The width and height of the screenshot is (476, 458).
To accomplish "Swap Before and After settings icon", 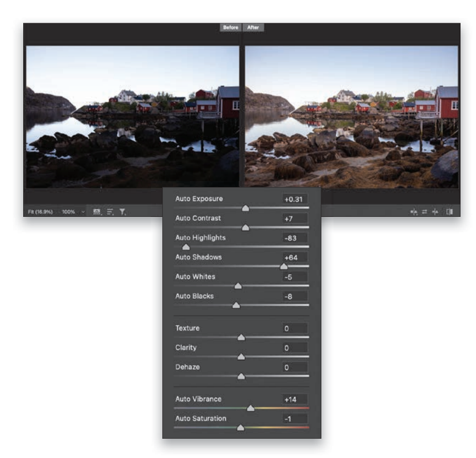I will coord(425,211).
